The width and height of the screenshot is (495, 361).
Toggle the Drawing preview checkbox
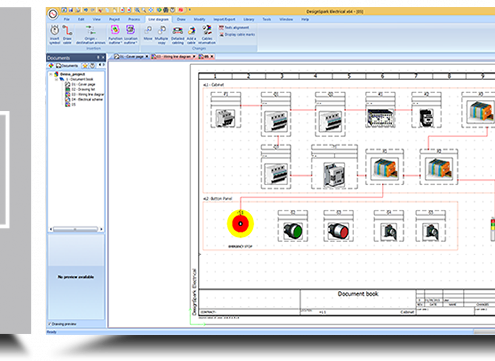point(50,324)
